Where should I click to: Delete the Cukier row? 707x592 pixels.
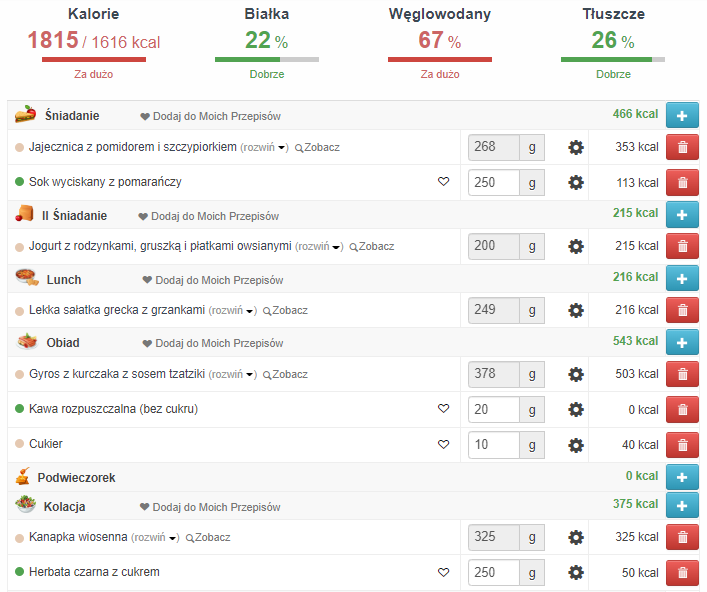pyautogui.click(x=682, y=445)
